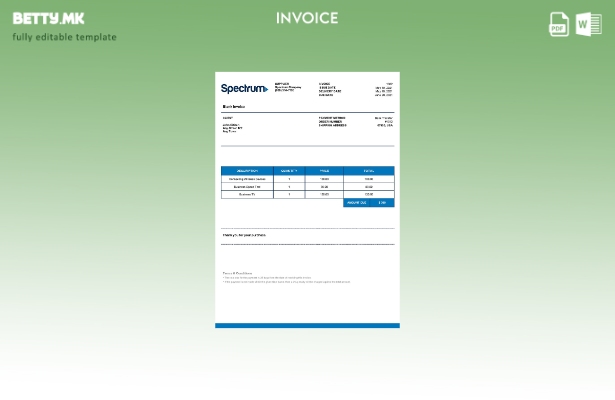
Task: Click the second row of the items table
Action: pyautogui.click(x=307, y=187)
